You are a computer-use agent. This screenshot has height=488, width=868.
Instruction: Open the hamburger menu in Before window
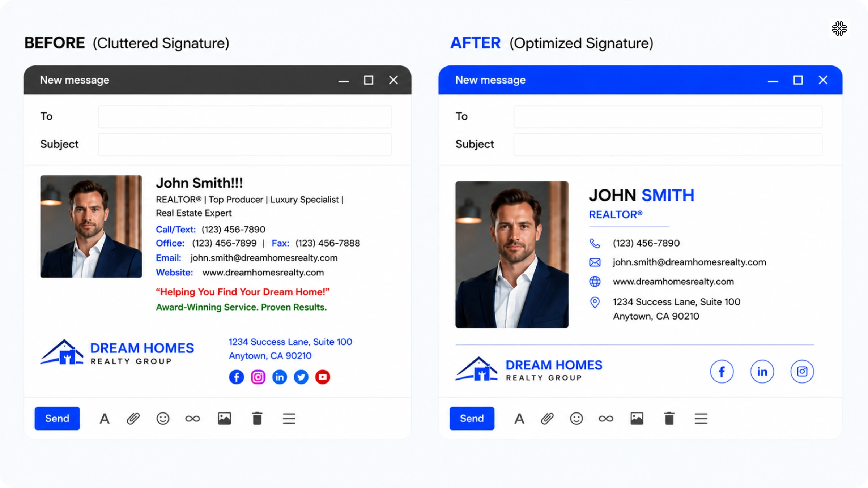289,419
